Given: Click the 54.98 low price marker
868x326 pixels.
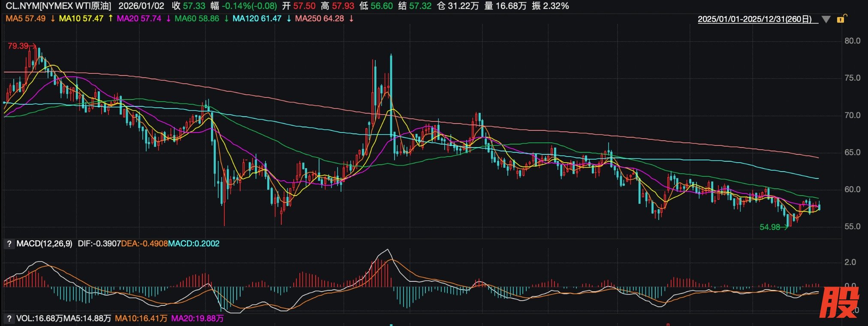Looking at the screenshot, I should (770, 227).
